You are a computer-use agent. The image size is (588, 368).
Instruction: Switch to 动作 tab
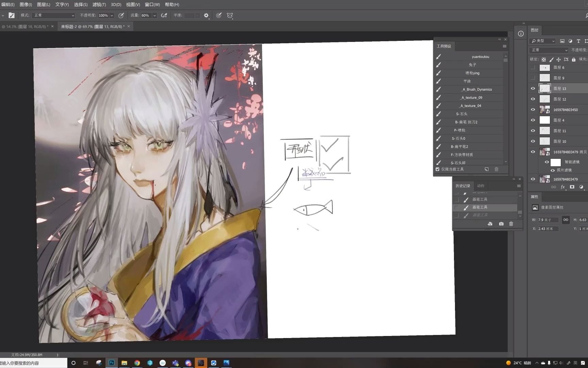point(480,186)
